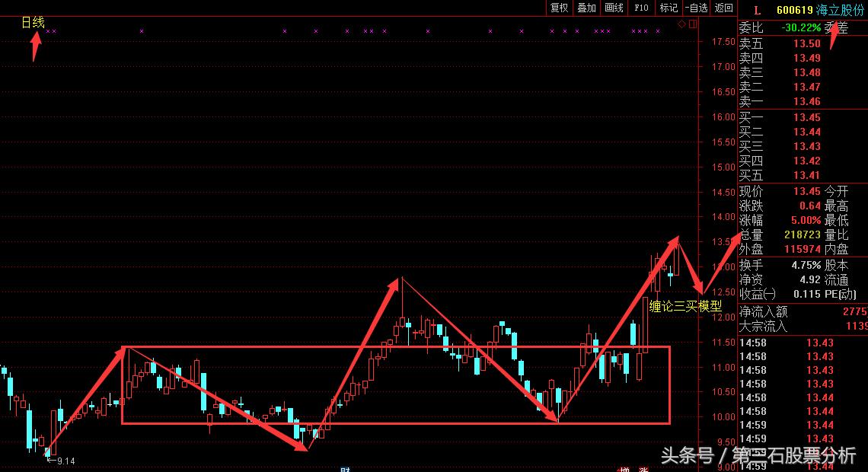
Task: Click the 返回 back button
Action: pyautogui.click(x=724, y=8)
